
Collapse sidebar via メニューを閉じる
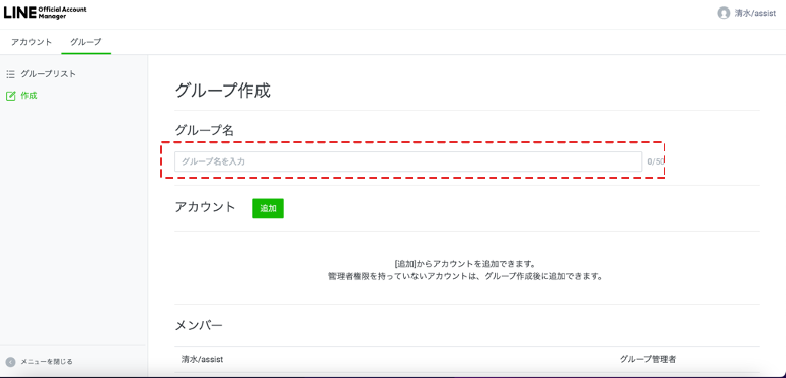click(47, 361)
